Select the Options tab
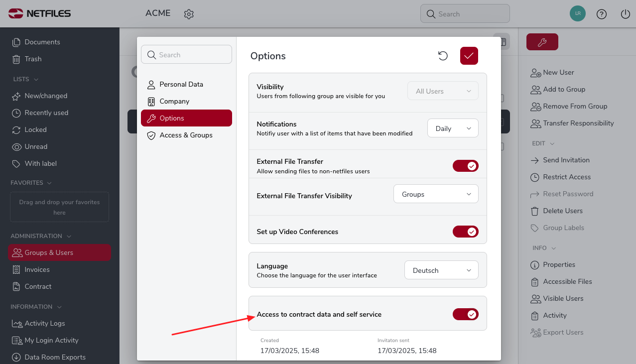 pyautogui.click(x=186, y=118)
